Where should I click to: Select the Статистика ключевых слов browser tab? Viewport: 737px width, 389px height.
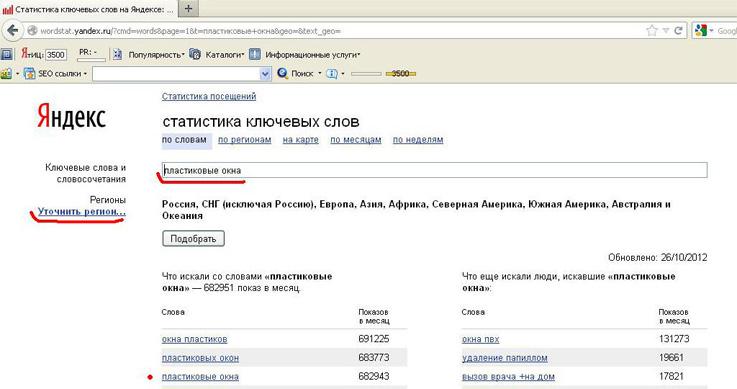[89, 8]
